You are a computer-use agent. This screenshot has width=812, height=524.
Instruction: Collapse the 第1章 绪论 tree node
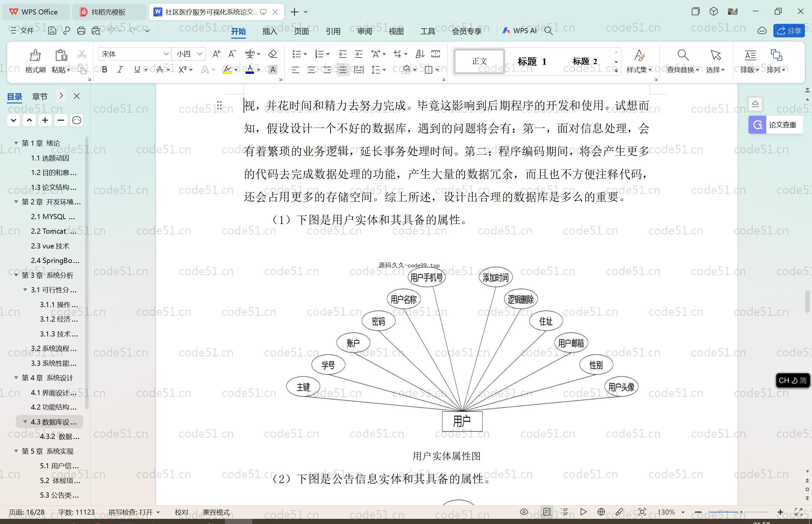(16, 143)
